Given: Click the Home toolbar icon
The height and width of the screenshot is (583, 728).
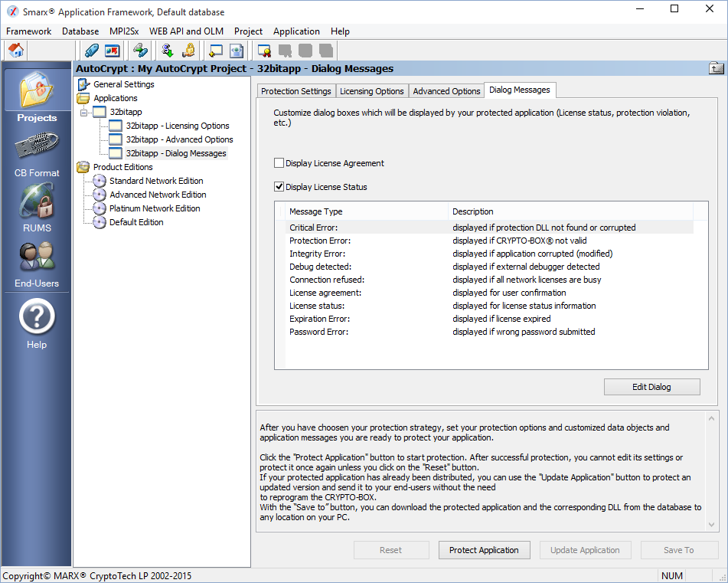Looking at the screenshot, I should coord(16,51).
